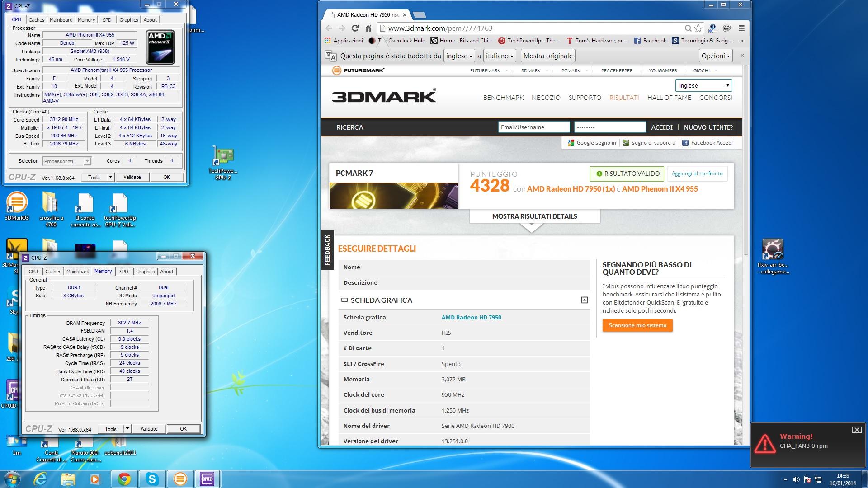This screenshot has width=868, height=488.
Task: Click the Futuremark logo
Action: [358, 70]
